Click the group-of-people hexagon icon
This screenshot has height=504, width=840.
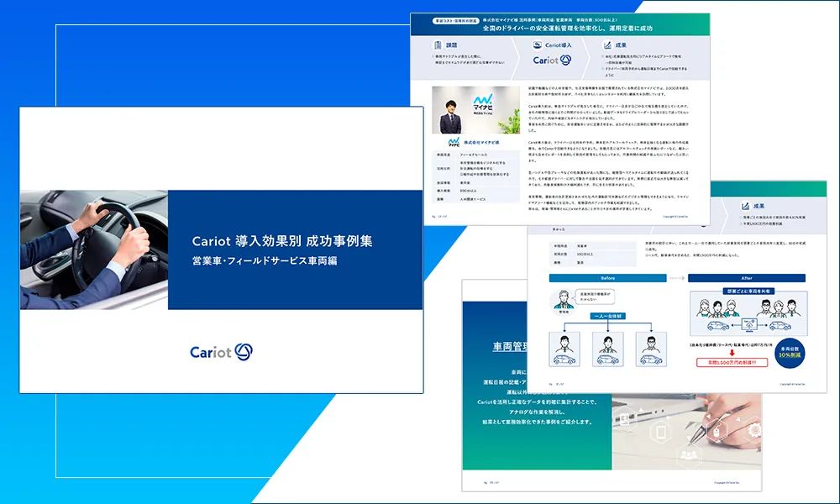[689, 456]
